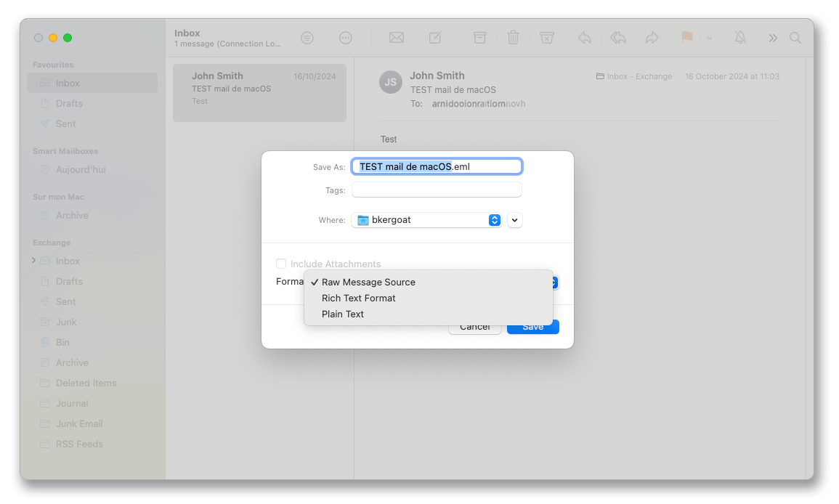Compose a new message

point(434,37)
